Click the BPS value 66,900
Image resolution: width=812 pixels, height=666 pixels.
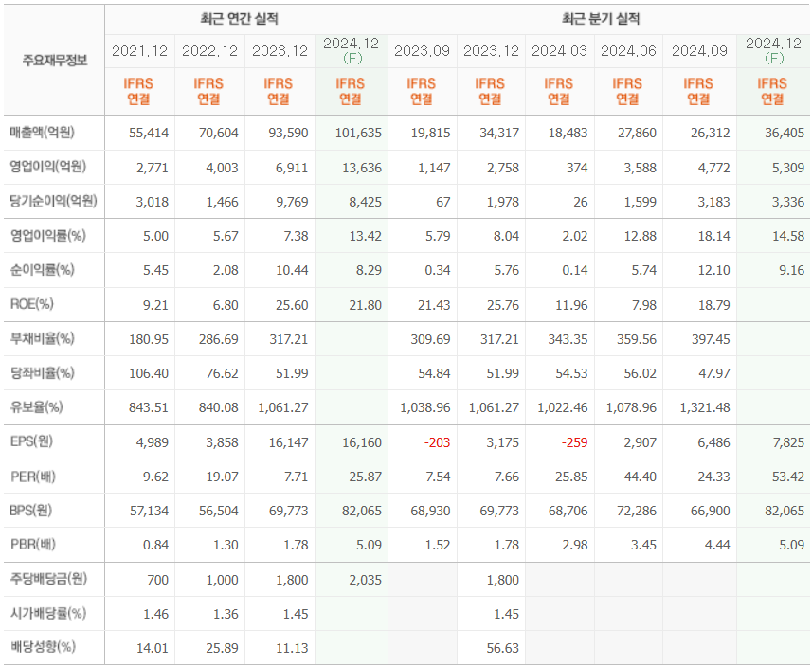coord(711,512)
